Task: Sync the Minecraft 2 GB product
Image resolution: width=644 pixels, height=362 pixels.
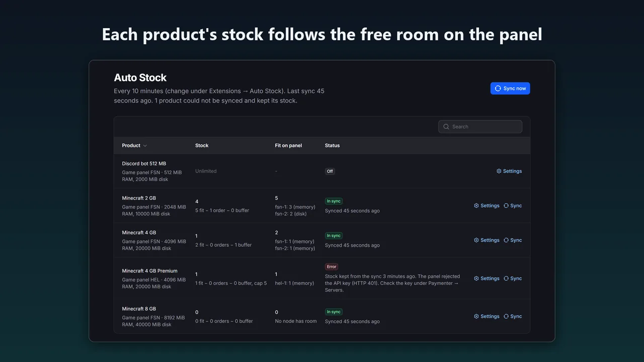Action: point(513,206)
